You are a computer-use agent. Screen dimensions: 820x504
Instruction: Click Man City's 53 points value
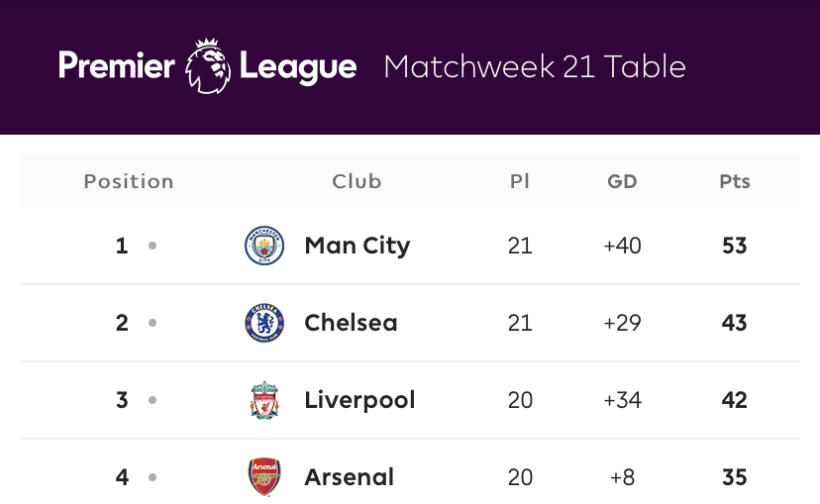735,246
